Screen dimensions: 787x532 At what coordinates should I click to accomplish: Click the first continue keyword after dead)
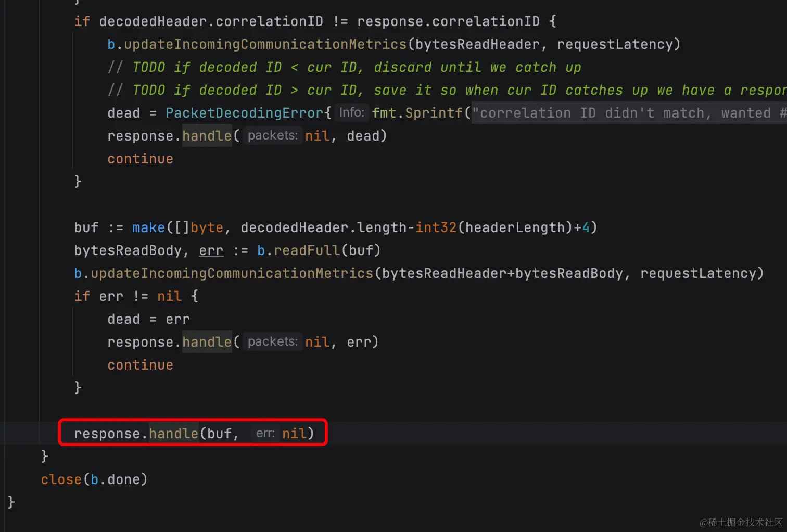(x=140, y=159)
